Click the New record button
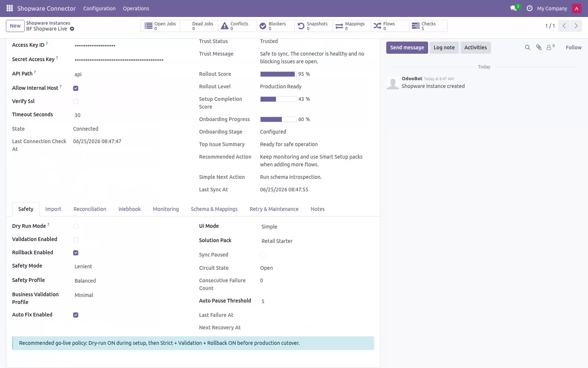588x368 pixels. coord(15,26)
